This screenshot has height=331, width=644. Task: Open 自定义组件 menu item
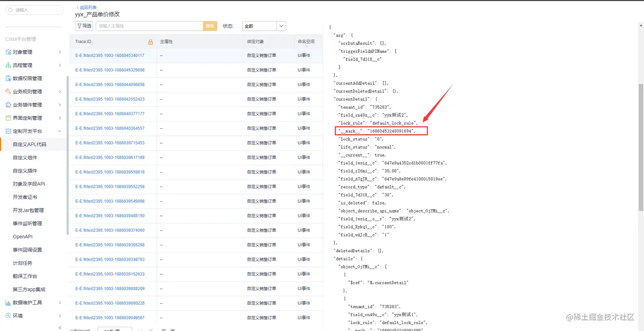coord(25,158)
